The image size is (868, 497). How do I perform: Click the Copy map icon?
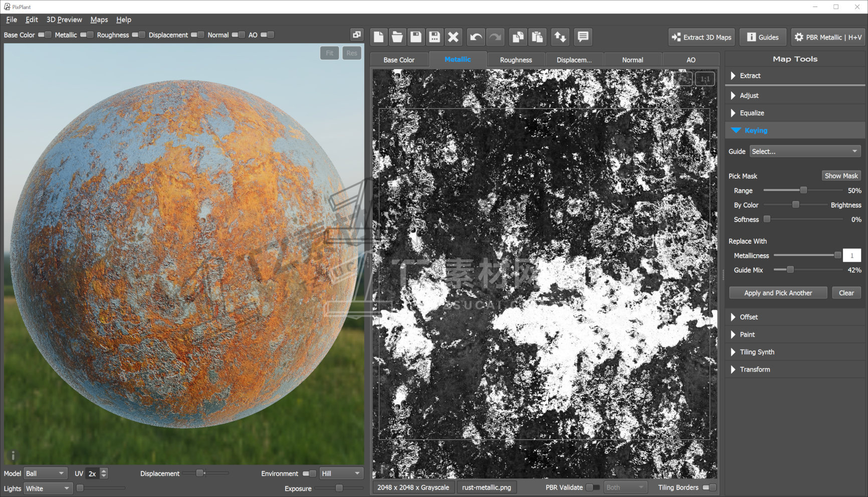tap(518, 37)
